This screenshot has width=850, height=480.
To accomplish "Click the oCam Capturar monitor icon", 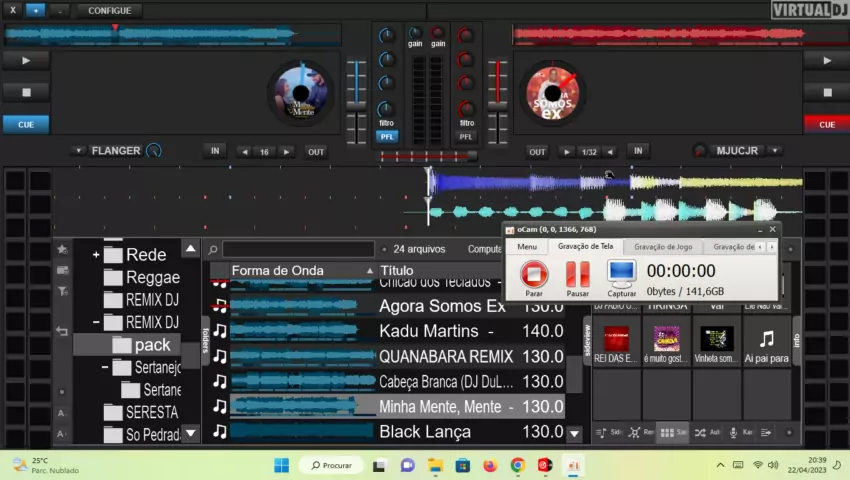I will tap(621, 274).
